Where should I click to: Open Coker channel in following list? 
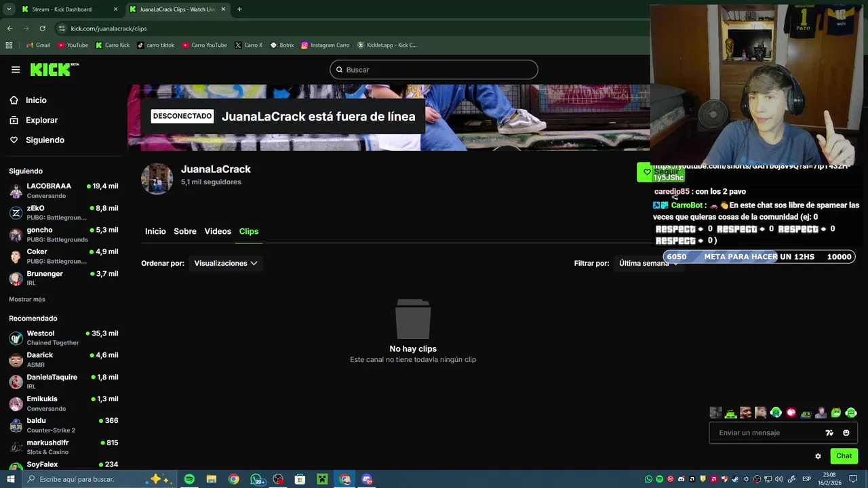tap(64, 256)
